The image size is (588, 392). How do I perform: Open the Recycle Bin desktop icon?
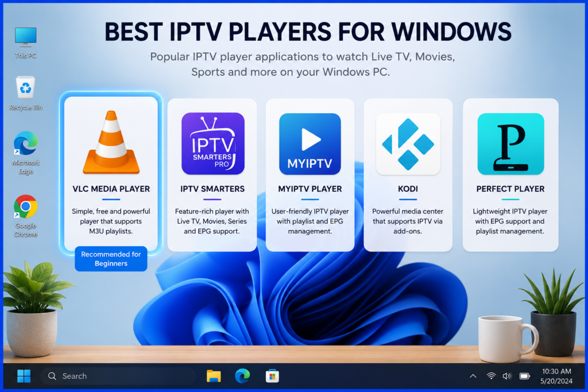[x=25, y=93]
